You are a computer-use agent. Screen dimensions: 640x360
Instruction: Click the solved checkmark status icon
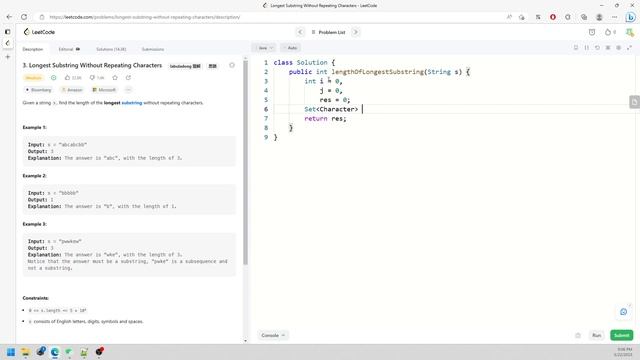click(x=53, y=78)
